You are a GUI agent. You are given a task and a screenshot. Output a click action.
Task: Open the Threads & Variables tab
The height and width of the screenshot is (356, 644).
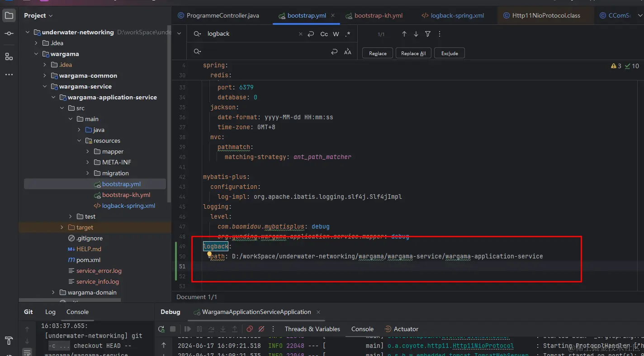(x=312, y=329)
